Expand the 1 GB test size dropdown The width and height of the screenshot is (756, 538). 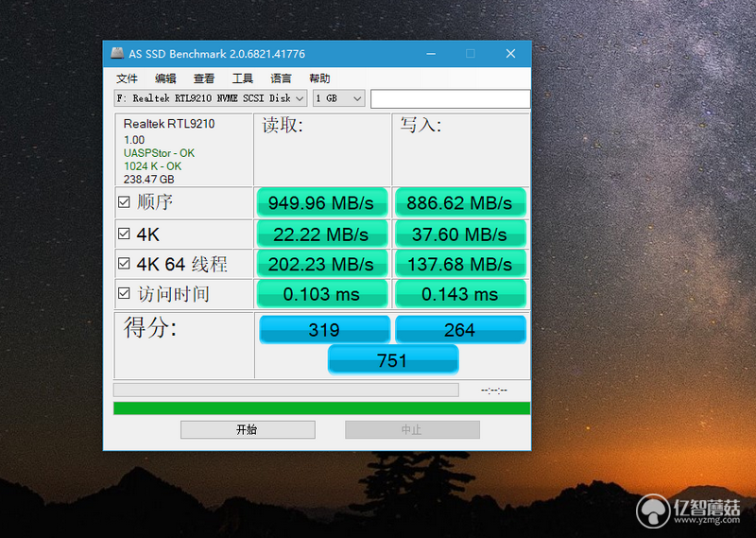339,98
